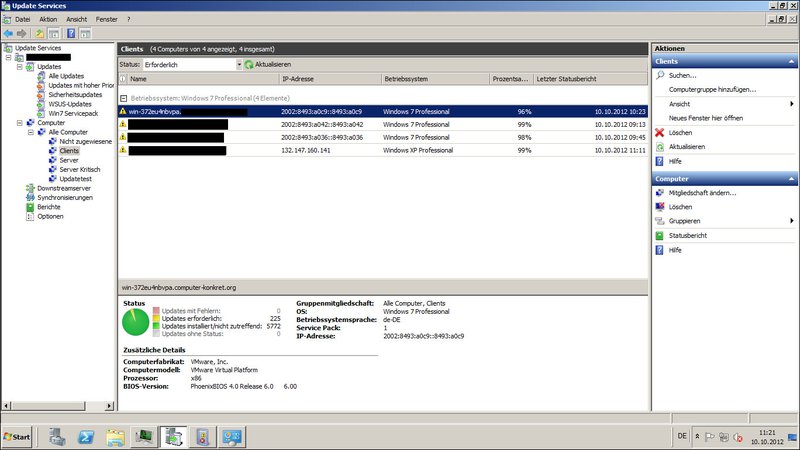This screenshot has height=450, width=800.
Task: Open Server Kritisch group
Action: [80, 169]
